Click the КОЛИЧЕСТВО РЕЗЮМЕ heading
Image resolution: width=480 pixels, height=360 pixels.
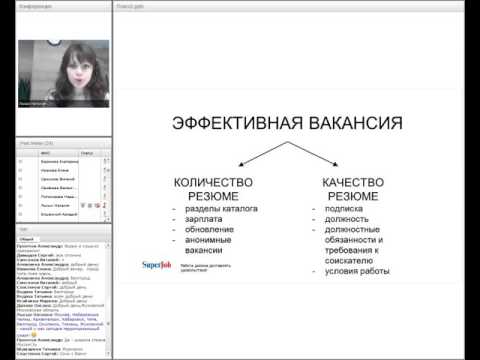click(x=213, y=189)
